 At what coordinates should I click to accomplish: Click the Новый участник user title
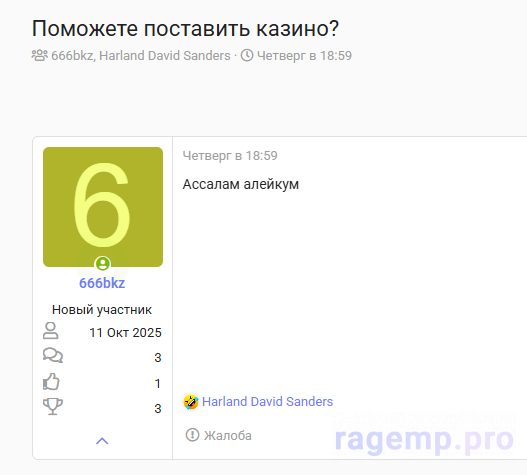point(102,310)
